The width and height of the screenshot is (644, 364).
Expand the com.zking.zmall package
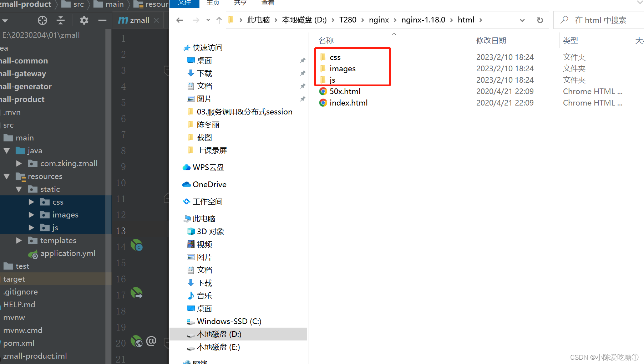click(19, 163)
